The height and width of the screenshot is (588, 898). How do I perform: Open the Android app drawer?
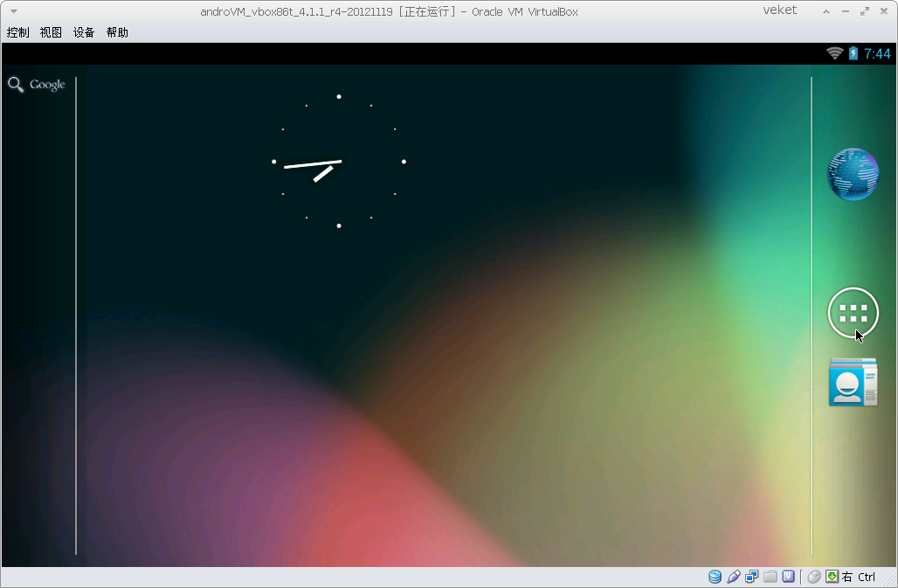tap(853, 313)
